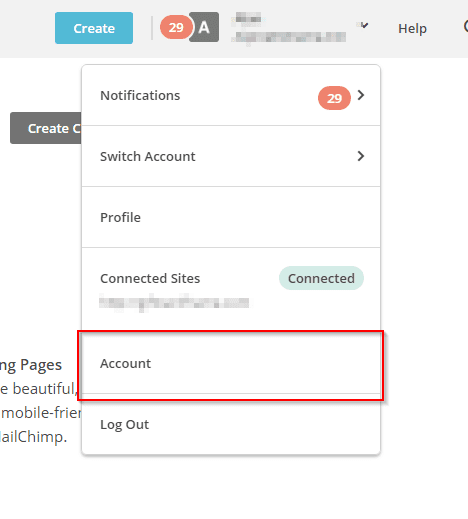This screenshot has width=468, height=519.
Task: Click the blurred connected site URL
Action: 174,303
